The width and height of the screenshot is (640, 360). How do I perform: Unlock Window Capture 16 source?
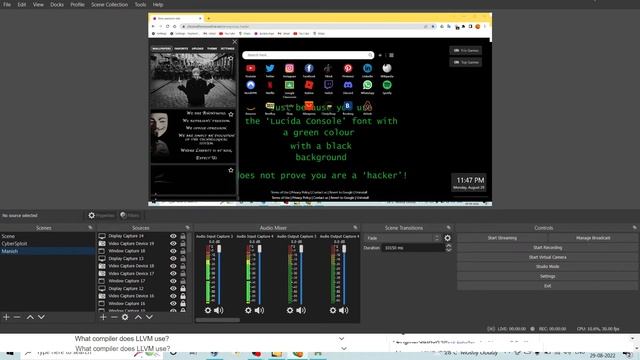pyautogui.click(x=183, y=304)
